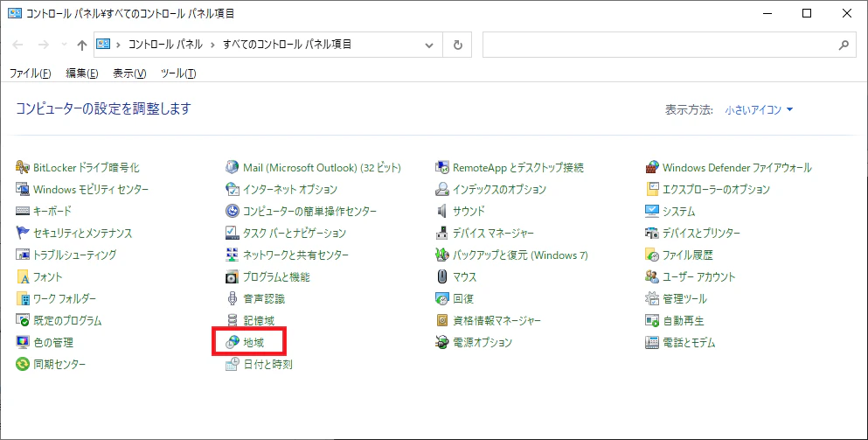This screenshot has width=868, height=440.
Task: Click the Windows モビリティ センター icon
Action: pos(23,190)
